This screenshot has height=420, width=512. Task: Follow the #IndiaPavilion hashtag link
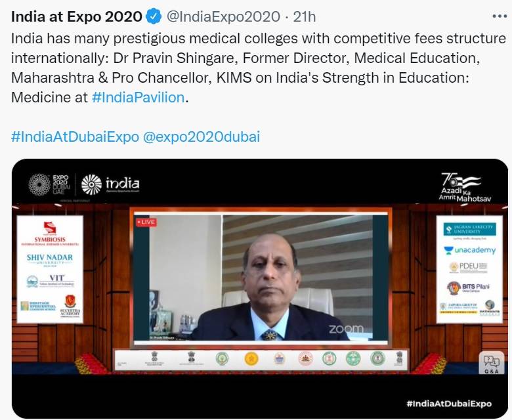pyautogui.click(x=139, y=97)
